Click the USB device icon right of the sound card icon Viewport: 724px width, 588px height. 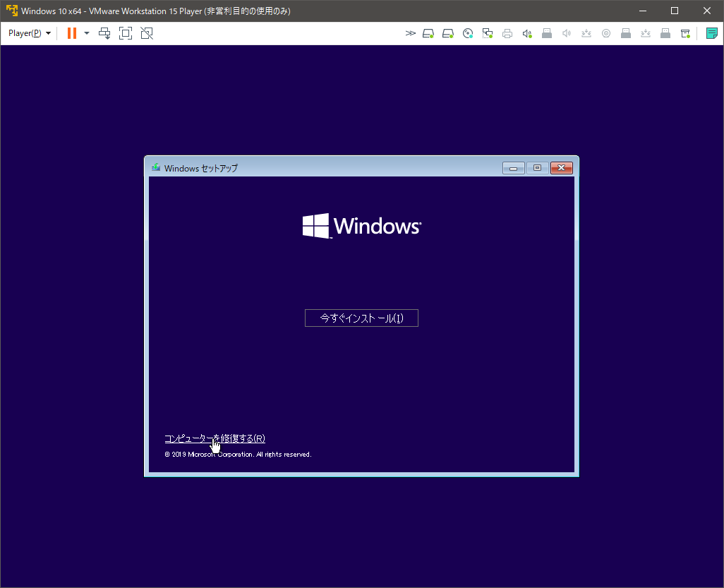(547, 33)
